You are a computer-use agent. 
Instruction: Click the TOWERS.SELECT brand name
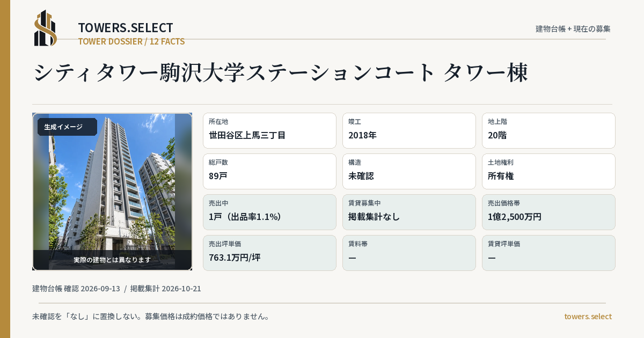126,28
